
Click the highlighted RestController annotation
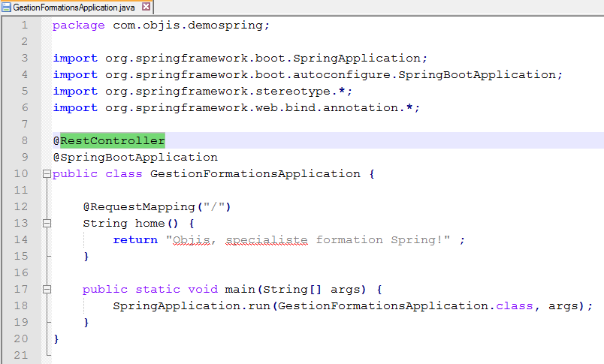coord(113,140)
